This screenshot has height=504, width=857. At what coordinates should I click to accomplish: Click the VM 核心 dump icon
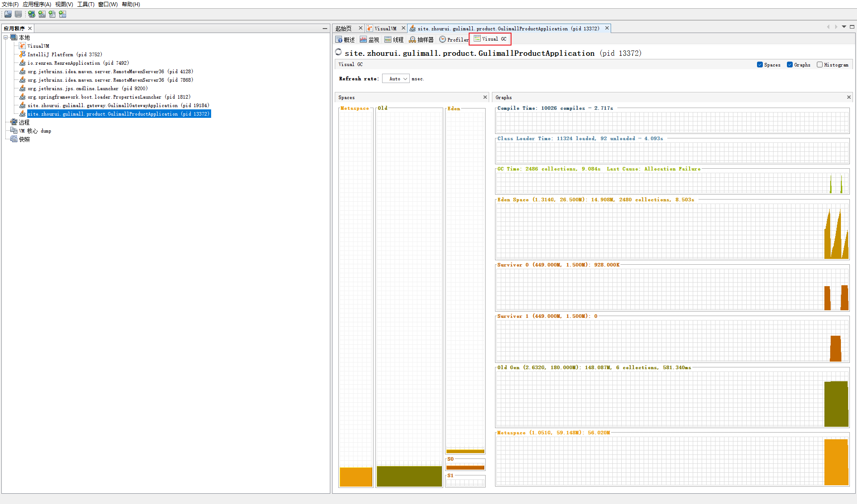click(14, 131)
